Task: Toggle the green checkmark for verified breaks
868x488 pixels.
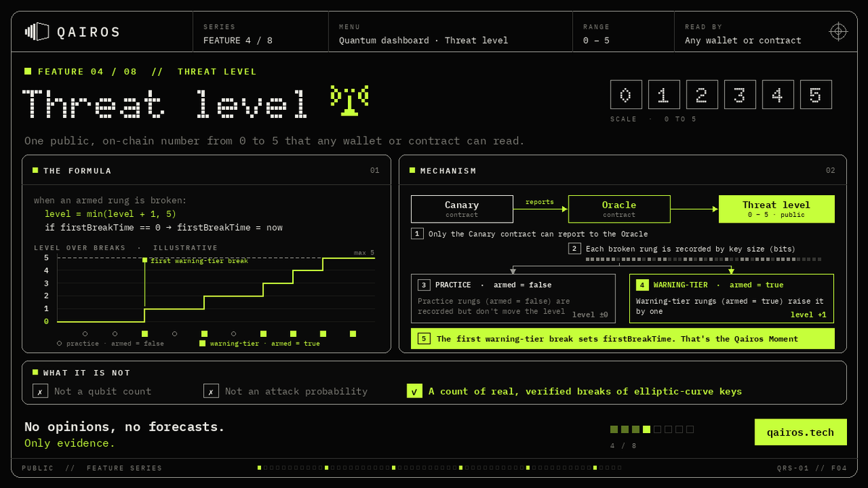Action: (x=414, y=391)
